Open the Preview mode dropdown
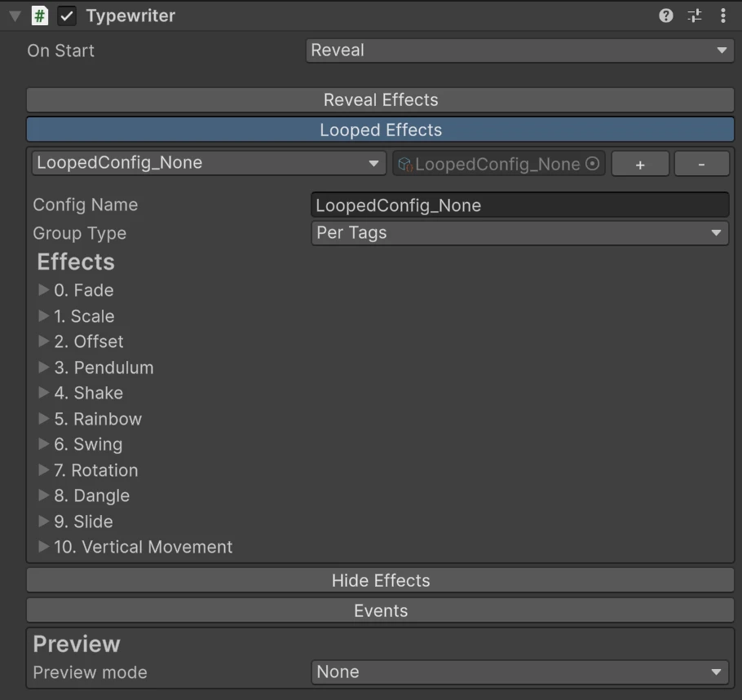The width and height of the screenshot is (742, 700). tap(519, 672)
